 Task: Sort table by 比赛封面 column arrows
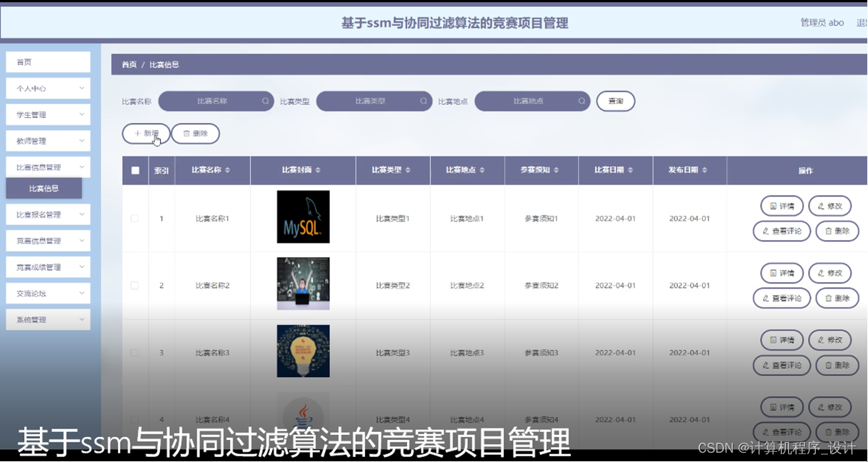pyautogui.click(x=318, y=171)
